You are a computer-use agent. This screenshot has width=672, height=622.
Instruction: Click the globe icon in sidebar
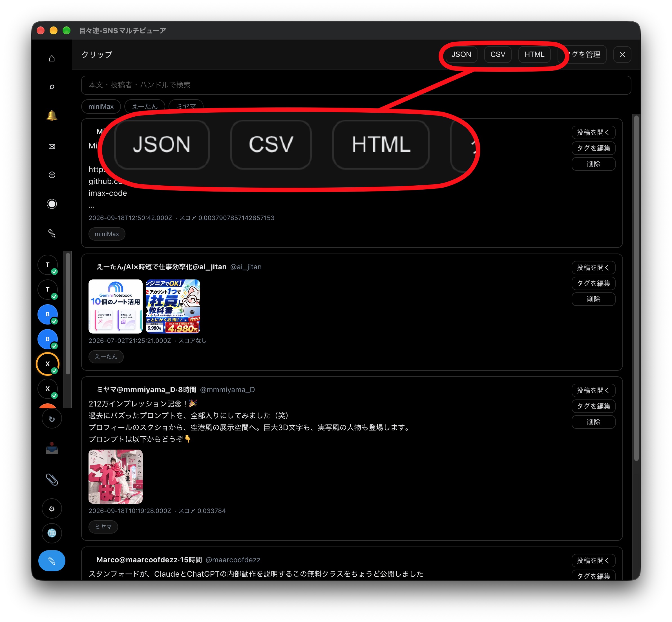(x=52, y=533)
